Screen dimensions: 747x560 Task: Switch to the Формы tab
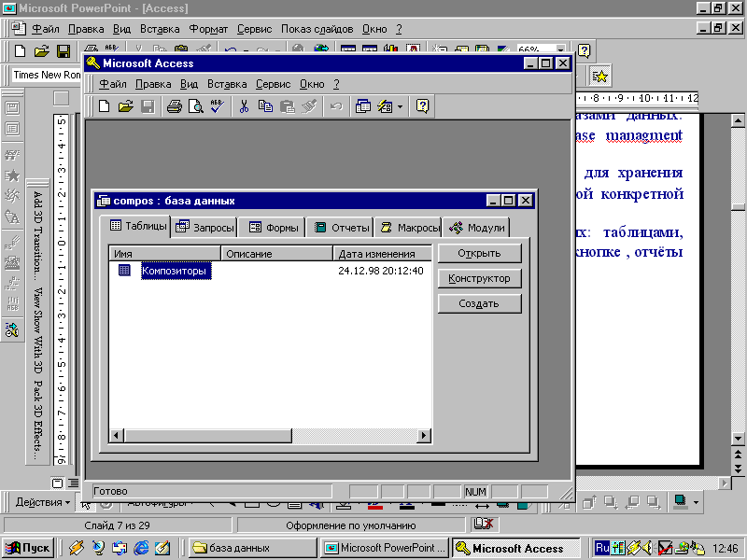tap(273, 228)
